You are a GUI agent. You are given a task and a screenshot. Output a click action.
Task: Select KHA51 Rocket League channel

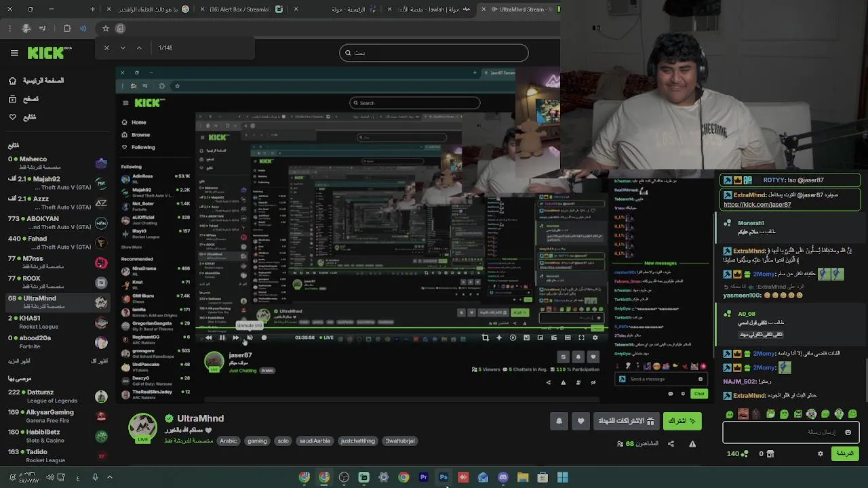click(x=57, y=322)
